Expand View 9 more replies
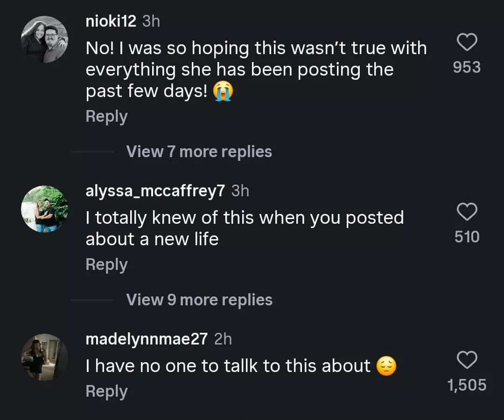 [199, 300]
